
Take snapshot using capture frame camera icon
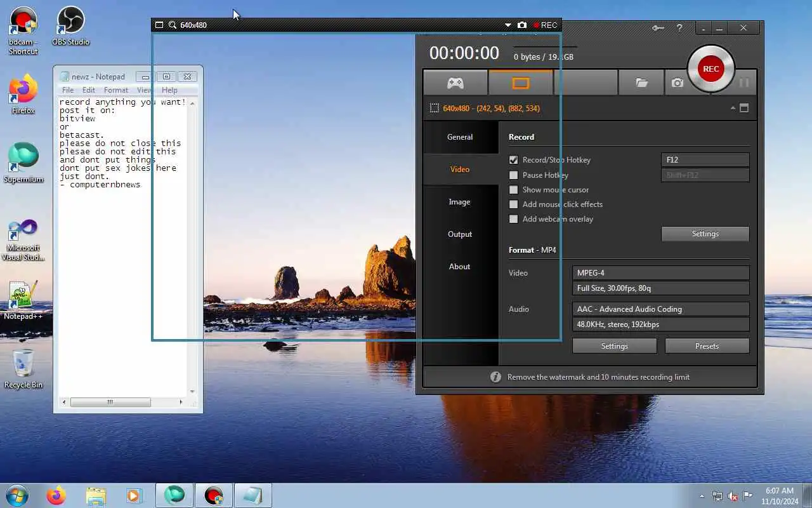pos(522,25)
